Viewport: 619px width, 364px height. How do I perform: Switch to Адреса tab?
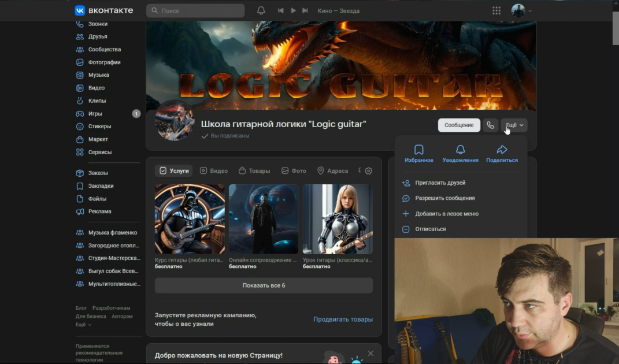point(332,170)
